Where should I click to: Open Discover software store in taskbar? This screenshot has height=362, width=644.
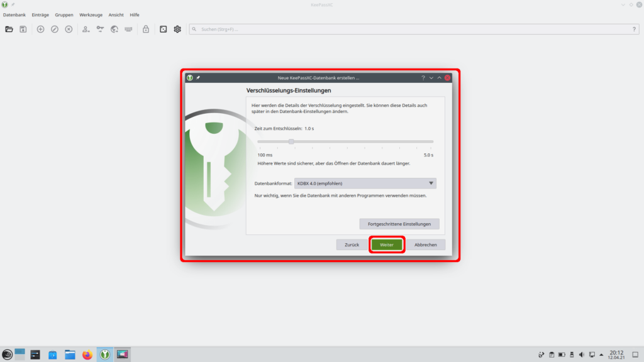pyautogui.click(x=53, y=354)
